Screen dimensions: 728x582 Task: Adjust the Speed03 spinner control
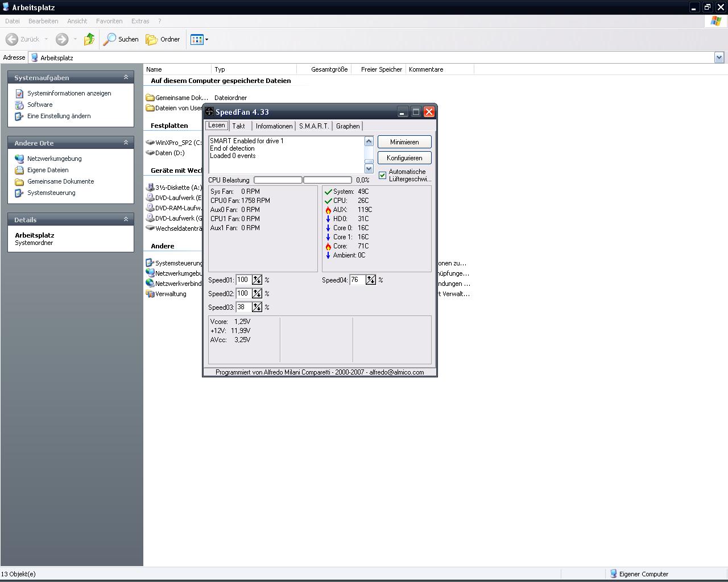(257, 307)
